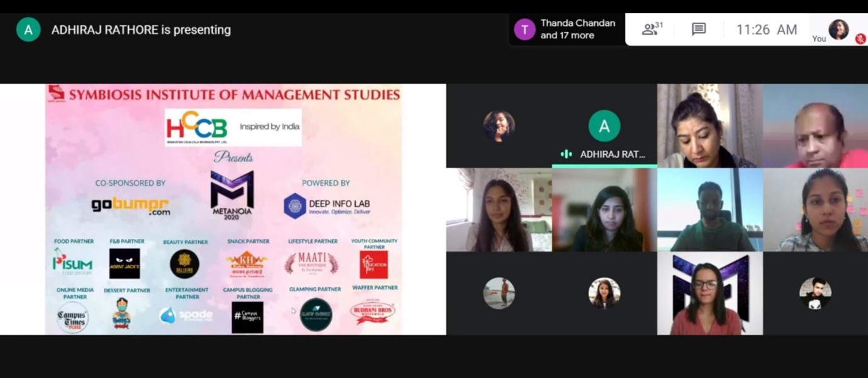Image resolution: width=868 pixels, height=378 pixels.
Task: Click the purple T avatar for Thanda Chandan
Action: [x=524, y=30]
